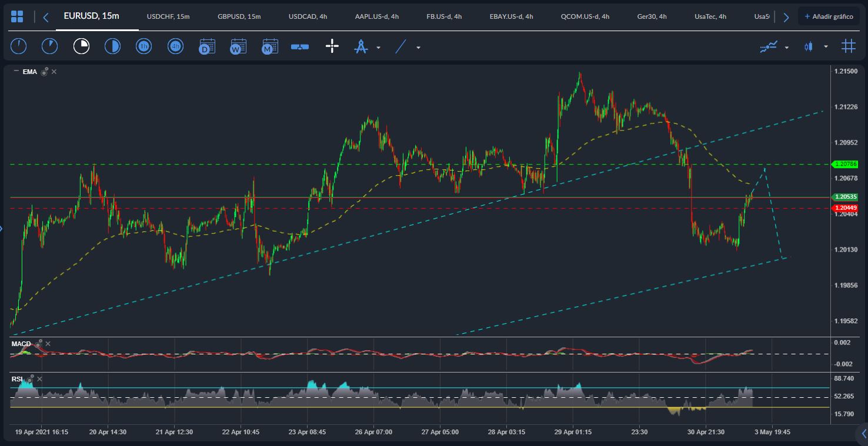Activate the crosshair cursor tool
The width and height of the screenshot is (868, 446).
(332, 46)
